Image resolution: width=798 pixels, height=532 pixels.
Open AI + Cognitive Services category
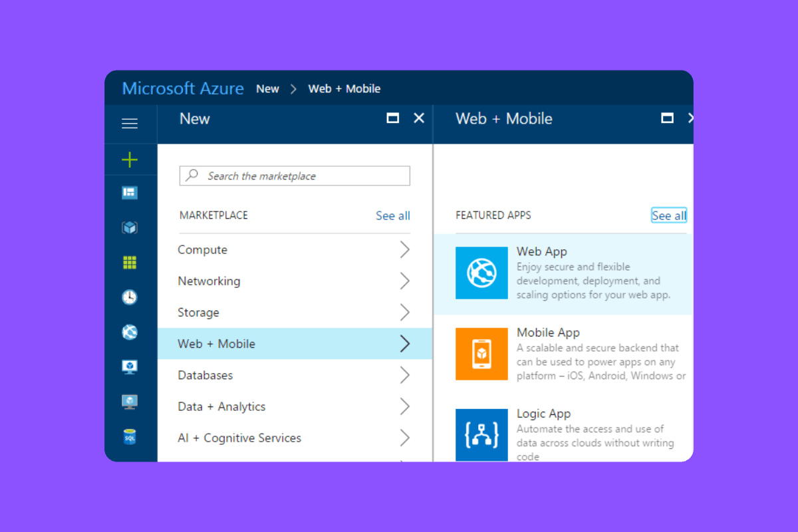pos(239,438)
